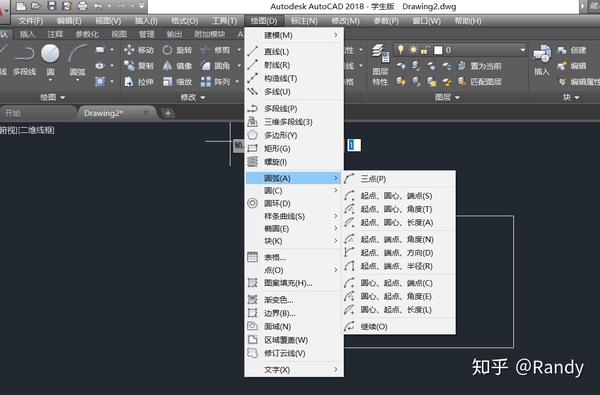
Task: Expand 椭圆(E) submenu
Action: coord(293,229)
